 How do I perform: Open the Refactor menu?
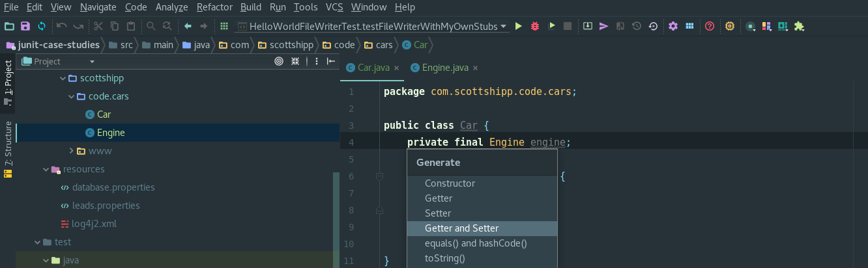coord(214,7)
